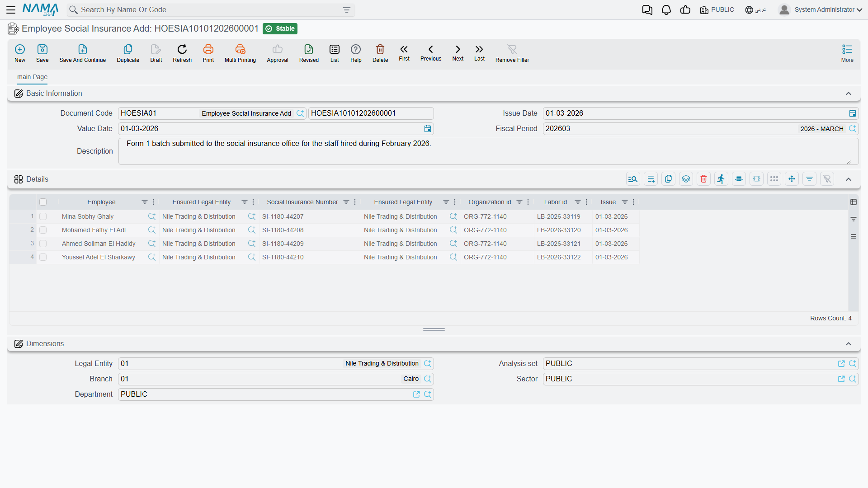Screen dimensions: 868x488
Task: Tick the select-all checkbox in Details header
Action: [43, 202]
